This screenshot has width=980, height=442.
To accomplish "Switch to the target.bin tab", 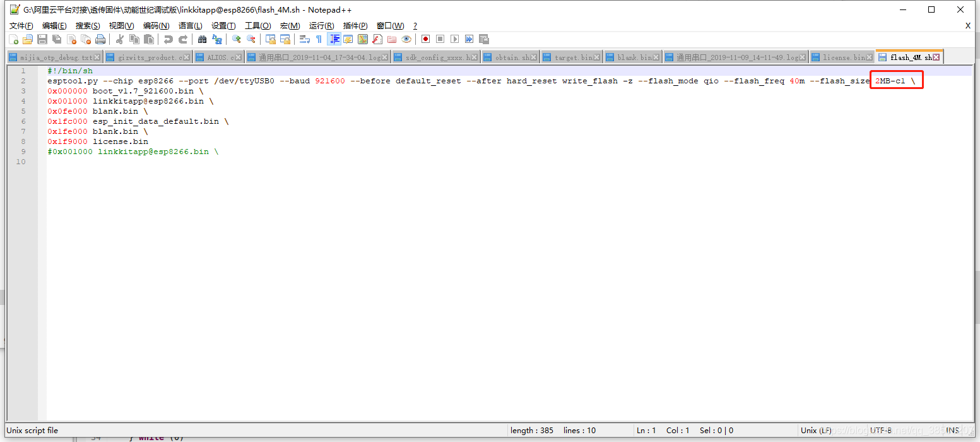I will click(572, 57).
